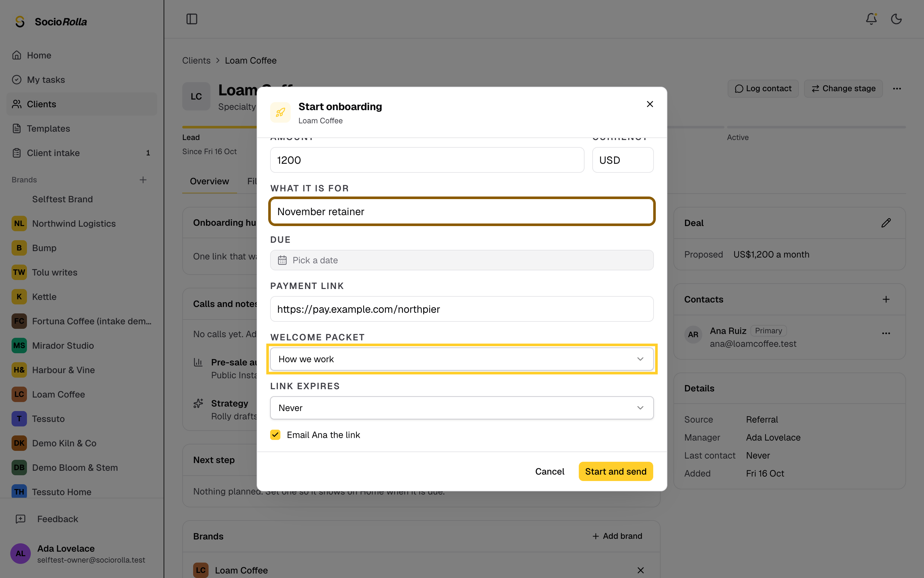Open Client intake page

pyautogui.click(x=82, y=153)
